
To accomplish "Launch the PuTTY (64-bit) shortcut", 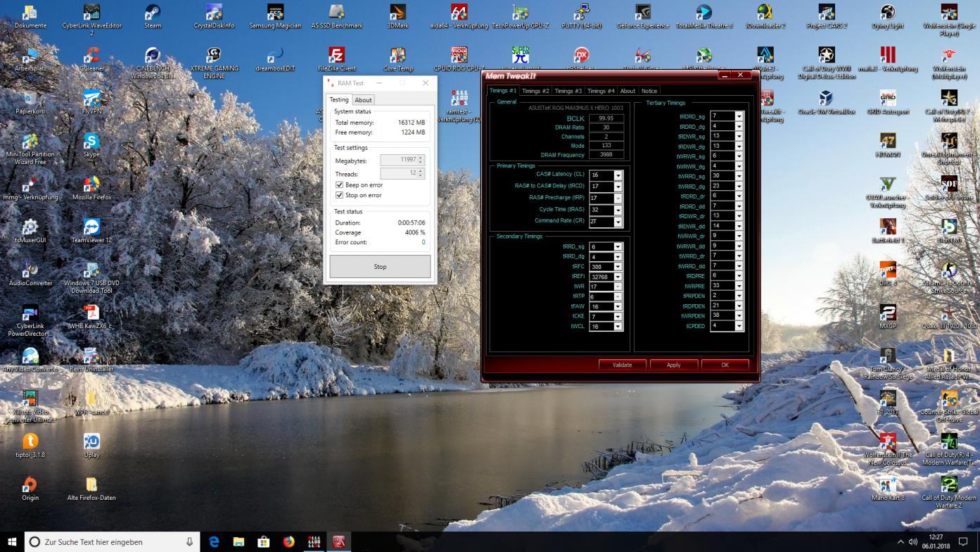I will tap(581, 15).
